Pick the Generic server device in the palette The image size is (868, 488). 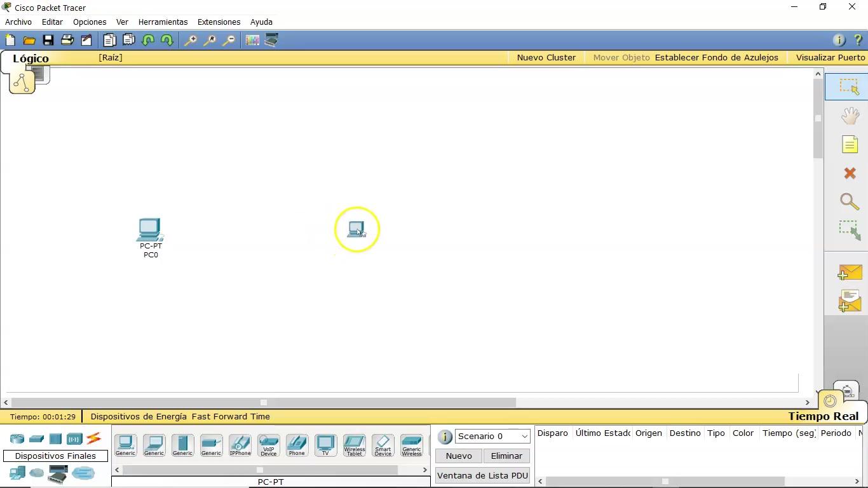[182, 445]
